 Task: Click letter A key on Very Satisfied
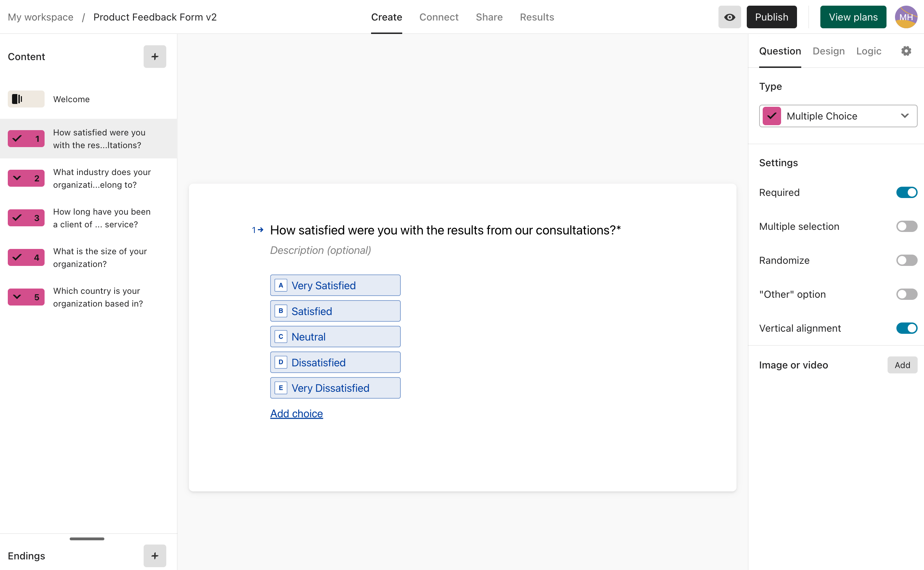point(281,285)
